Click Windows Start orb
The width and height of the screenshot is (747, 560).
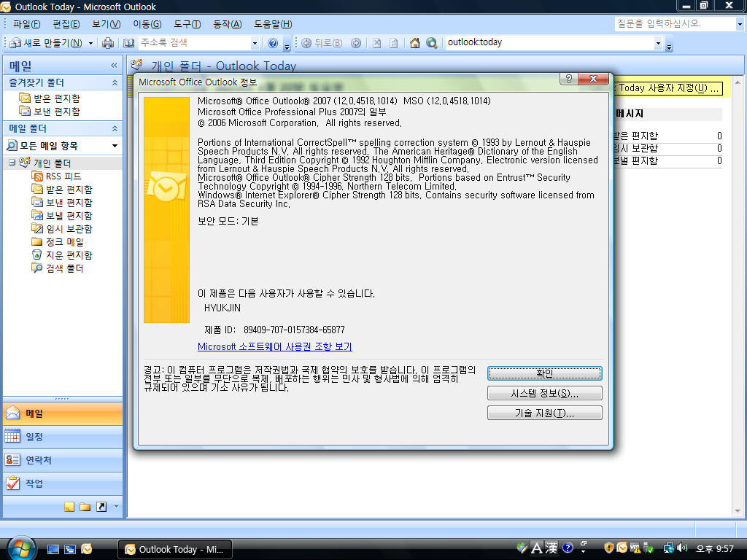point(21,548)
